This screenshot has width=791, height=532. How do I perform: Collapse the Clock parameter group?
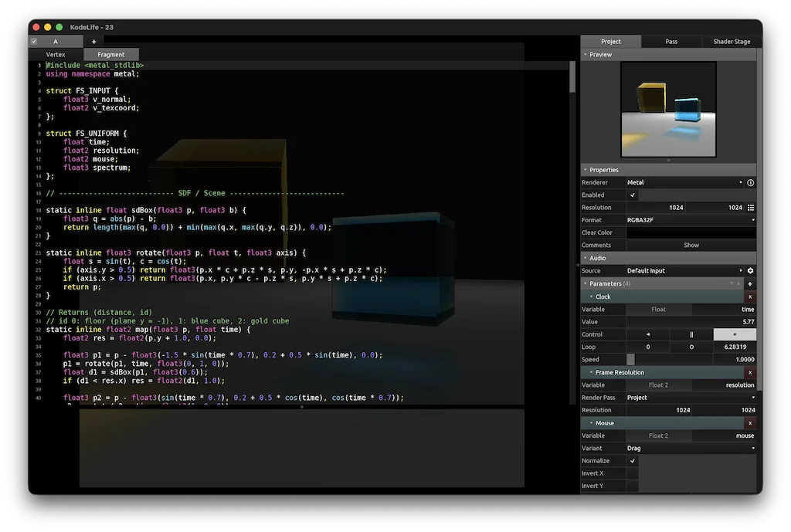[x=591, y=297]
